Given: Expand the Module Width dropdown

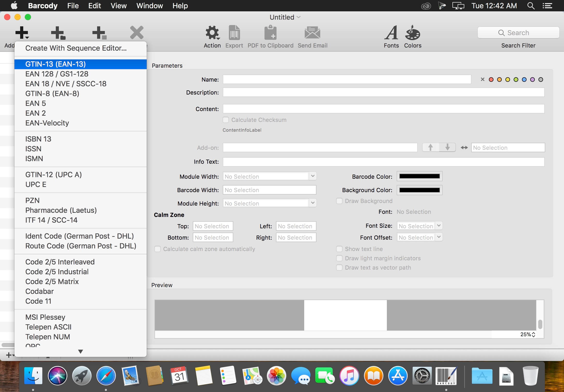Looking at the screenshot, I should tap(313, 176).
